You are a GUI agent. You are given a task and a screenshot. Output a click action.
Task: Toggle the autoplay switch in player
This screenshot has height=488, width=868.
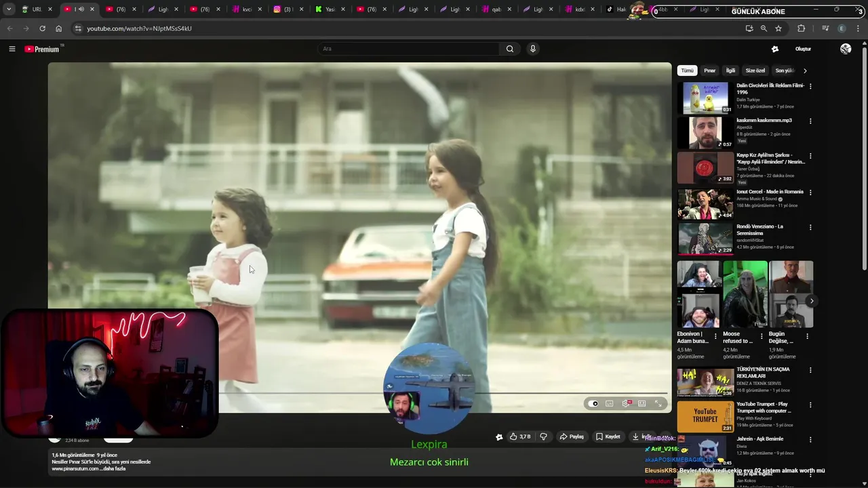(x=593, y=403)
